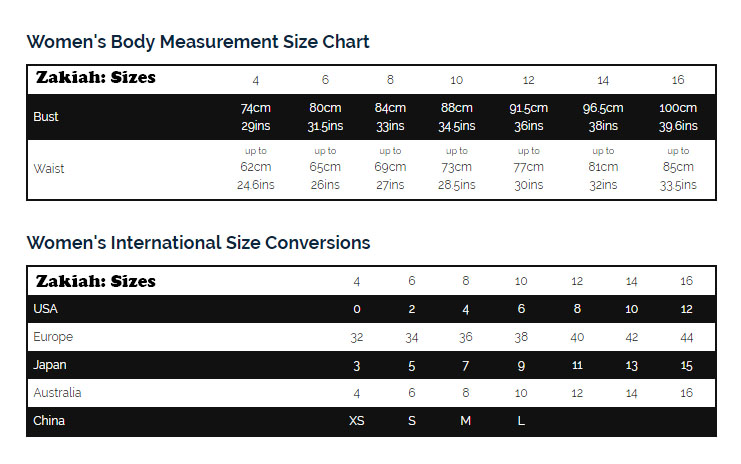Image resolution: width=741 pixels, height=464 pixels.
Task: Click the Women's International Size Conversions heading
Action: (x=198, y=243)
